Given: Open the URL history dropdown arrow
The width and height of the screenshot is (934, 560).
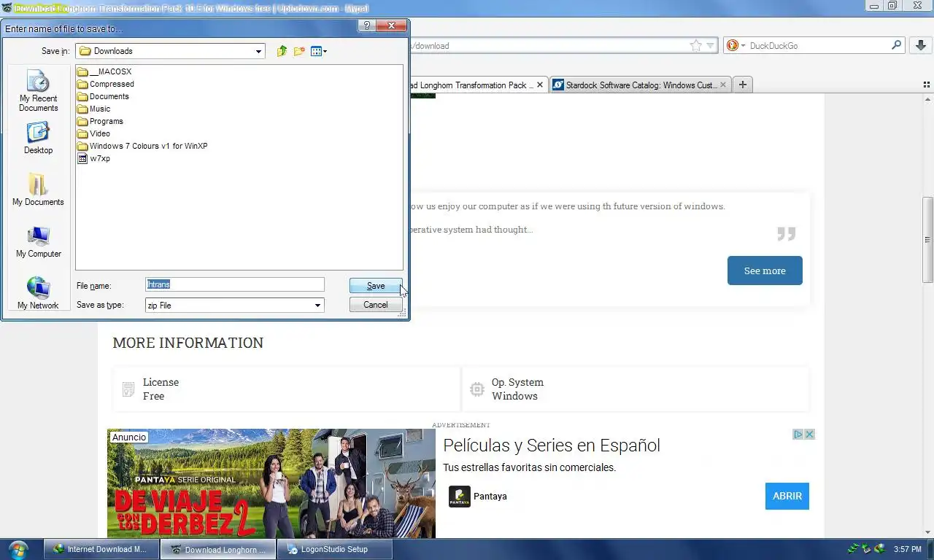Looking at the screenshot, I should coord(710,46).
